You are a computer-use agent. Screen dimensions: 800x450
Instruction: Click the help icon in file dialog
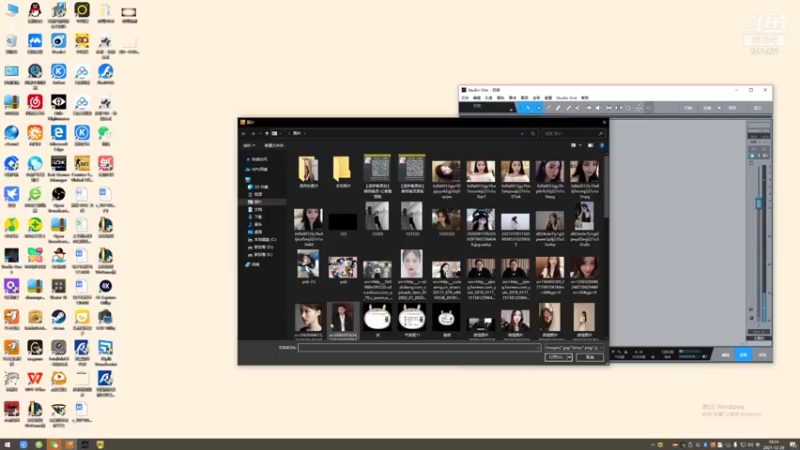click(x=602, y=145)
